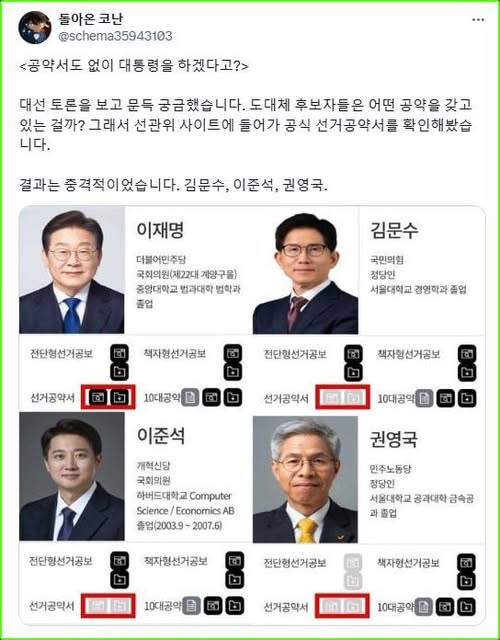Open the three-dot more options menu
Screen dimensions: 500x640
[x=478, y=20]
